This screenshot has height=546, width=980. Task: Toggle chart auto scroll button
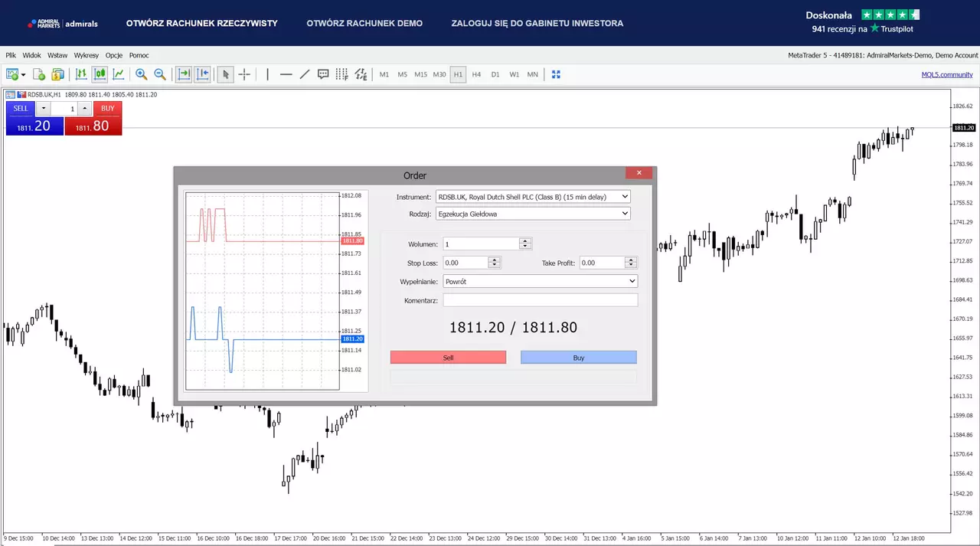tap(184, 74)
